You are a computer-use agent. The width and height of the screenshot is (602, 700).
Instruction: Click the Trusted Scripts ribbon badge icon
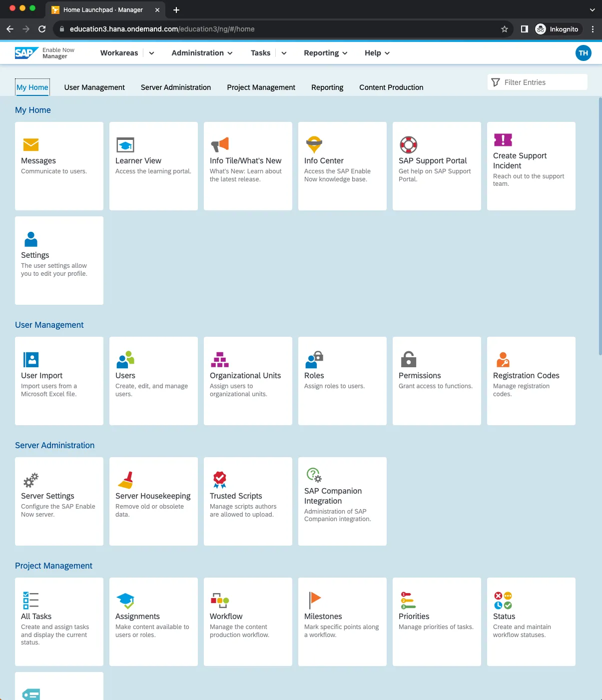[x=220, y=480]
